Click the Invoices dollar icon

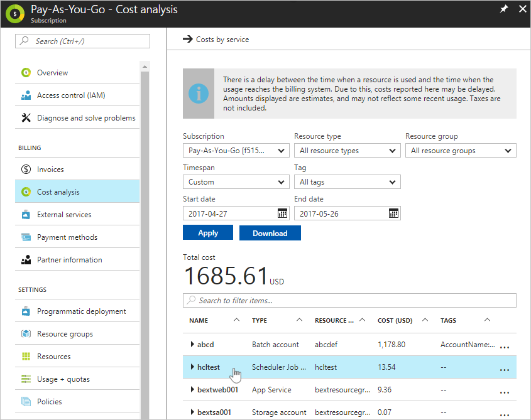26,170
